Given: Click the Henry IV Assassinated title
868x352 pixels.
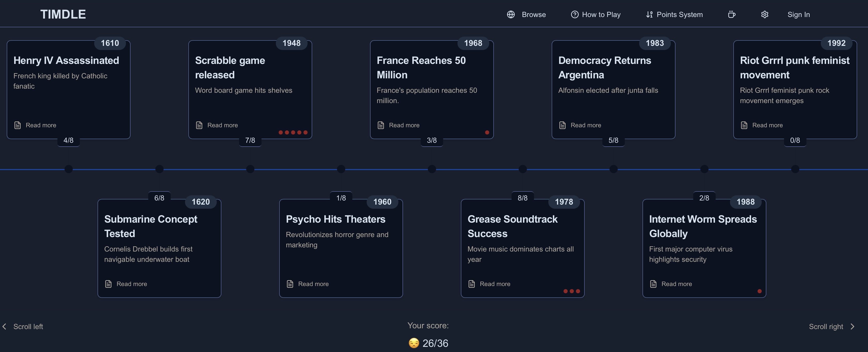Looking at the screenshot, I should (66, 61).
